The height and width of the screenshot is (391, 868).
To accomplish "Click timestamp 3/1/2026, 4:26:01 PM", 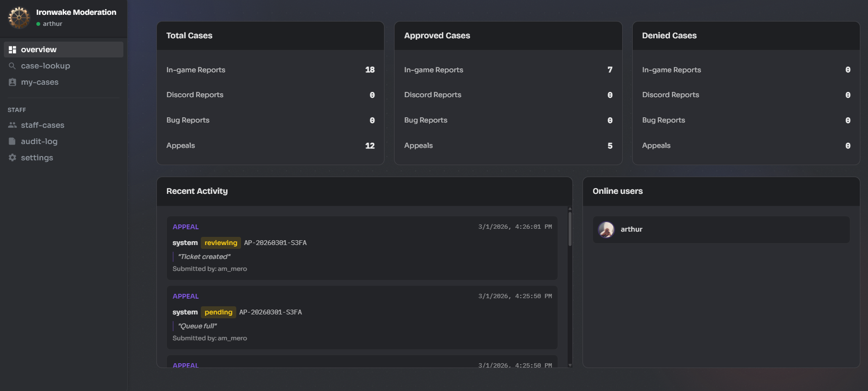I will point(515,227).
